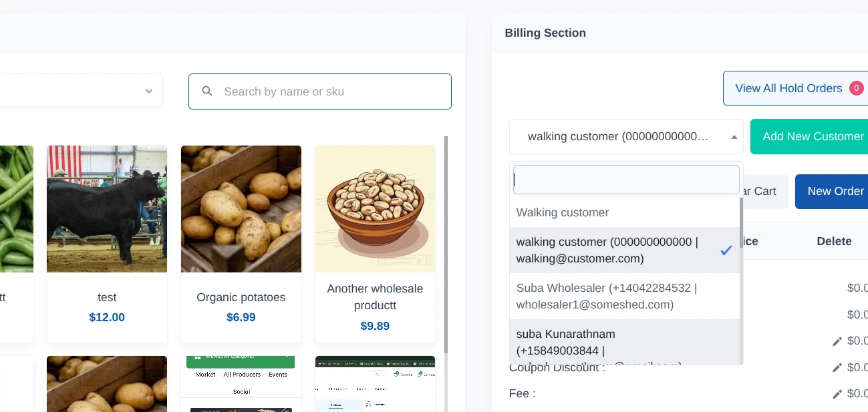The width and height of the screenshot is (868, 412).
Task: Click the hold orders count badge
Action: pos(856,88)
